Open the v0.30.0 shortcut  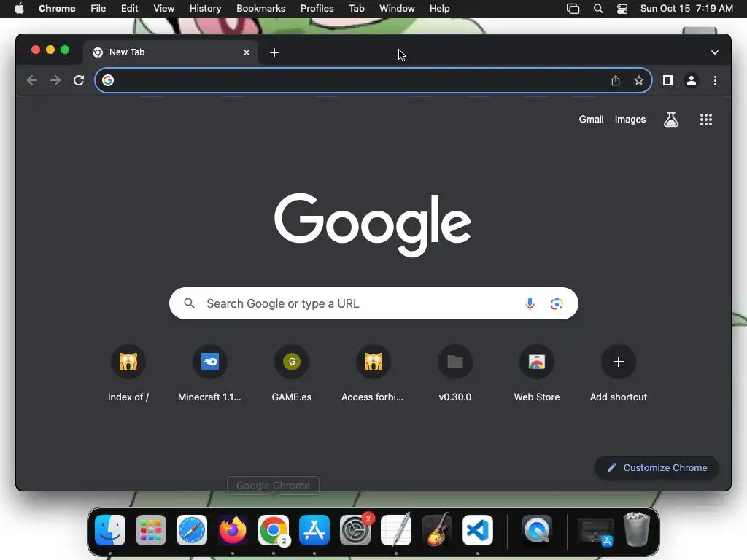coord(455,373)
